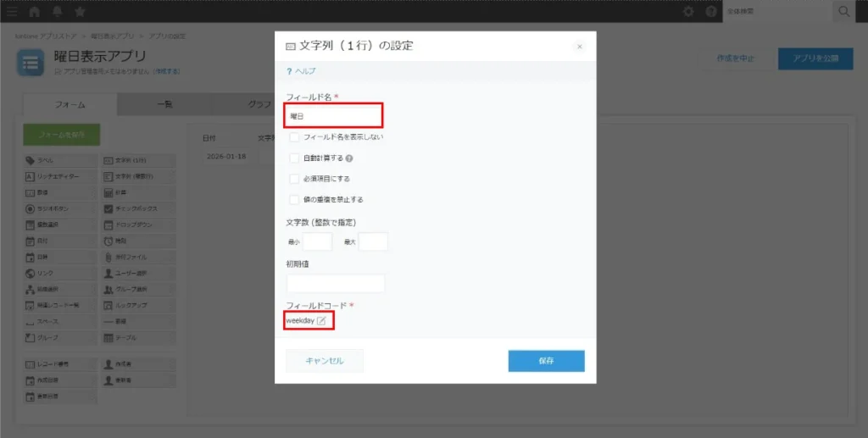Viewport: 868px width, 438px height.
Task: Open kintone アプリストア breadcrumb link
Action: 46,36
